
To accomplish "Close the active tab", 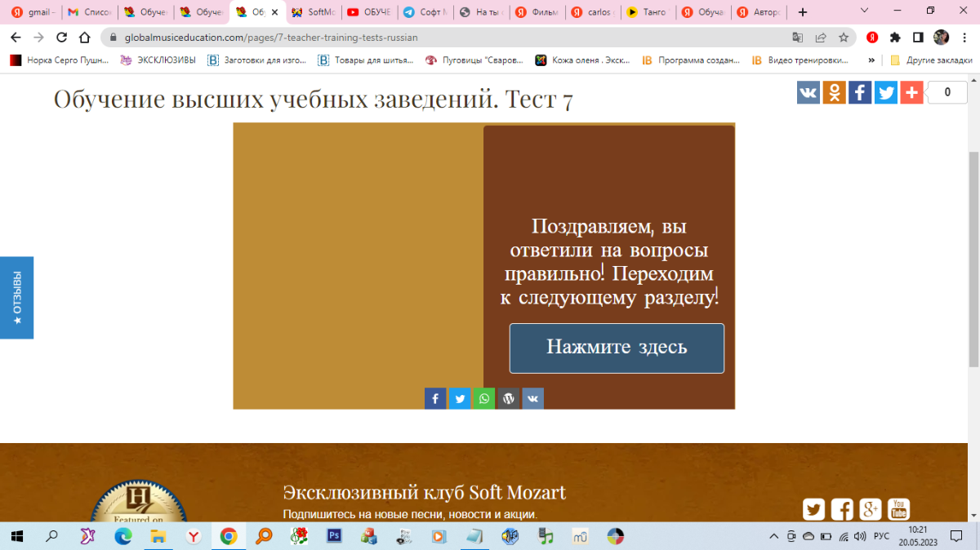I will (x=275, y=12).
